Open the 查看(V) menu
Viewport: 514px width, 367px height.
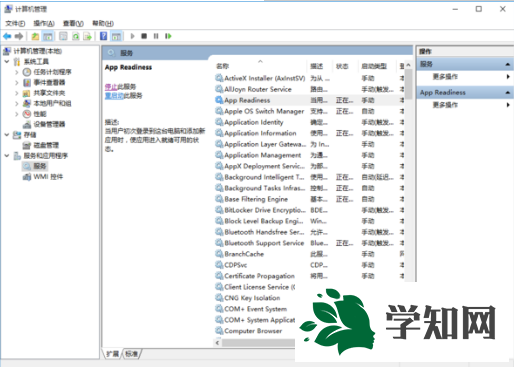coord(73,23)
